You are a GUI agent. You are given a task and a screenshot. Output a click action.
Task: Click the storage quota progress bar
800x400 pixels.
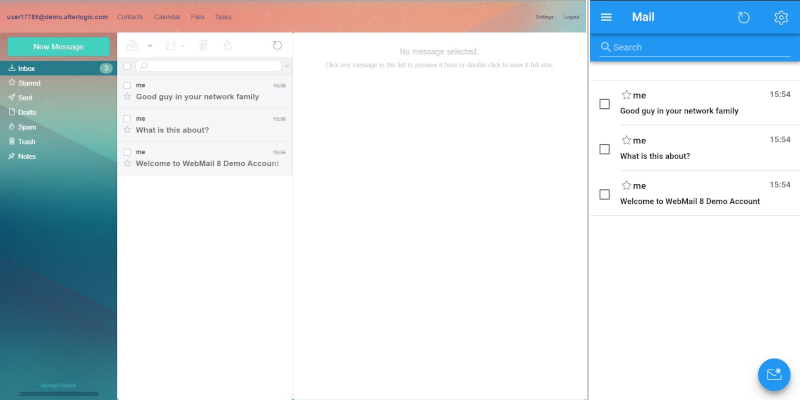point(59,394)
